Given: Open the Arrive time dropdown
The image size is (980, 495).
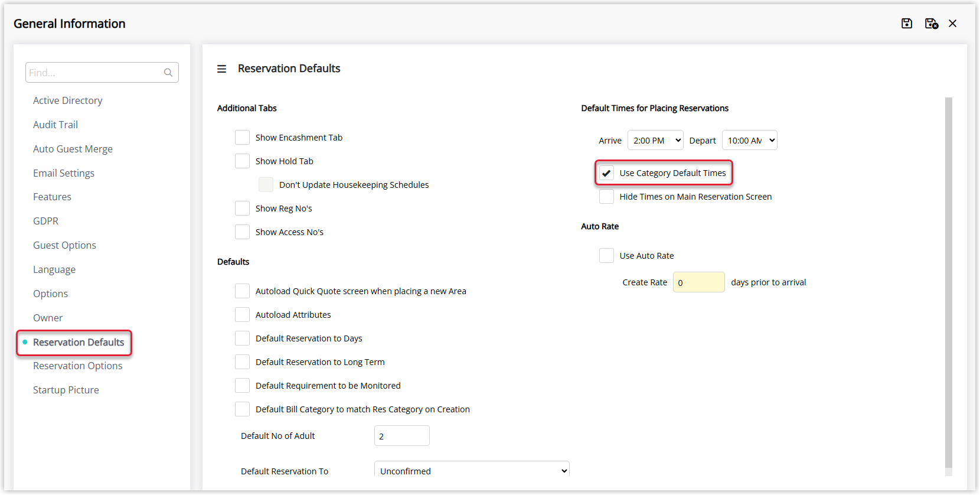Looking at the screenshot, I should tap(655, 140).
